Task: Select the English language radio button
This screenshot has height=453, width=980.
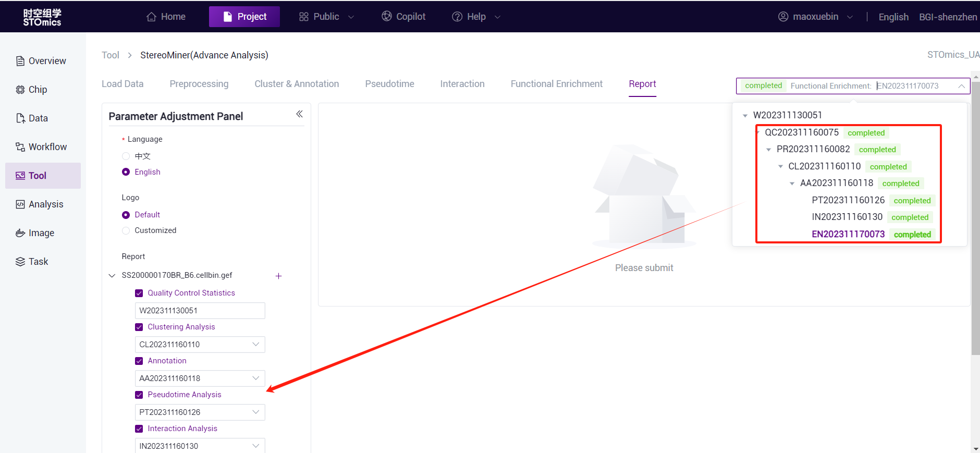Action: click(x=126, y=172)
